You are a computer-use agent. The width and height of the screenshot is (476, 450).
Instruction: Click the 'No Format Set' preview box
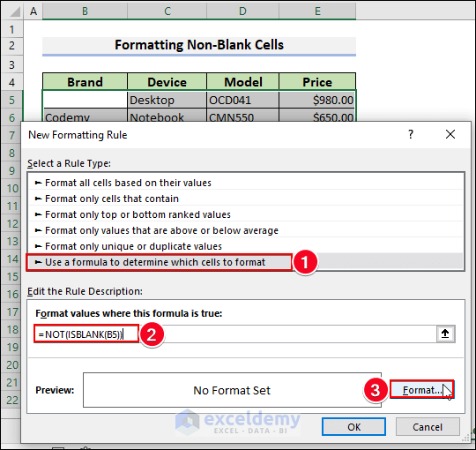232,390
